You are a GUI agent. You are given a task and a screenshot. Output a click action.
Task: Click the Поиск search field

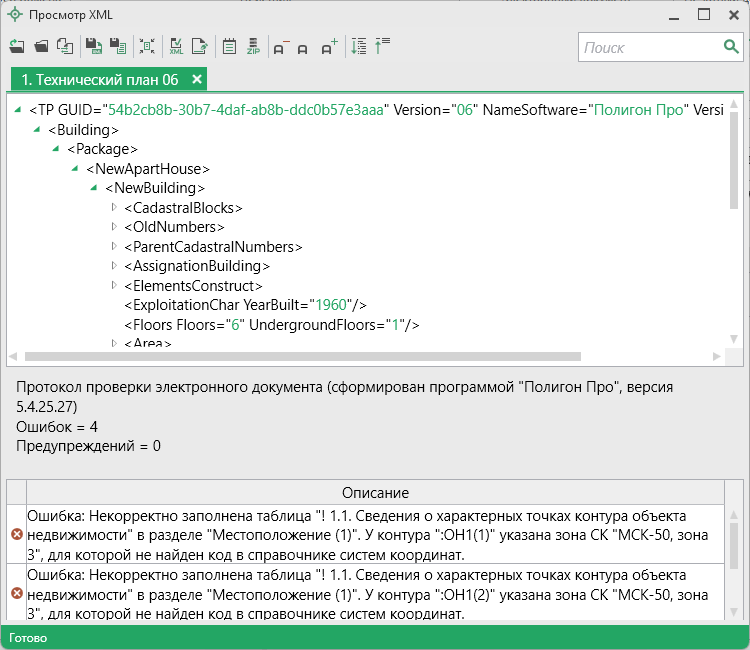click(x=648, y=47)
